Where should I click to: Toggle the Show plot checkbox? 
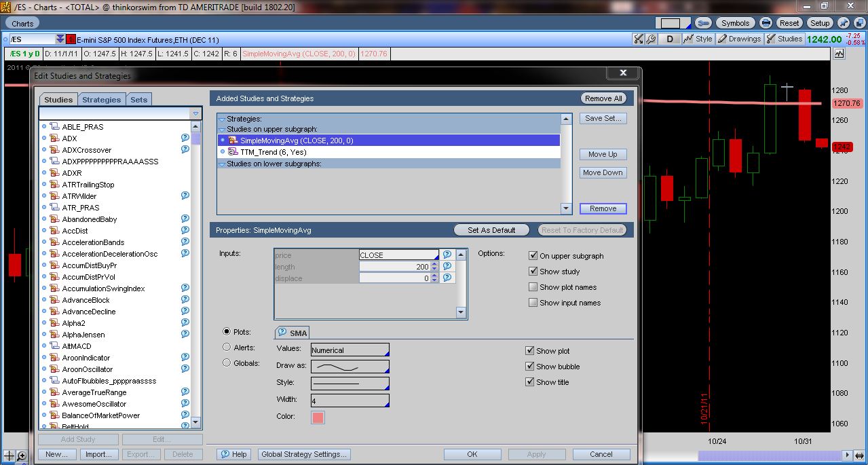tap(530, 351)
